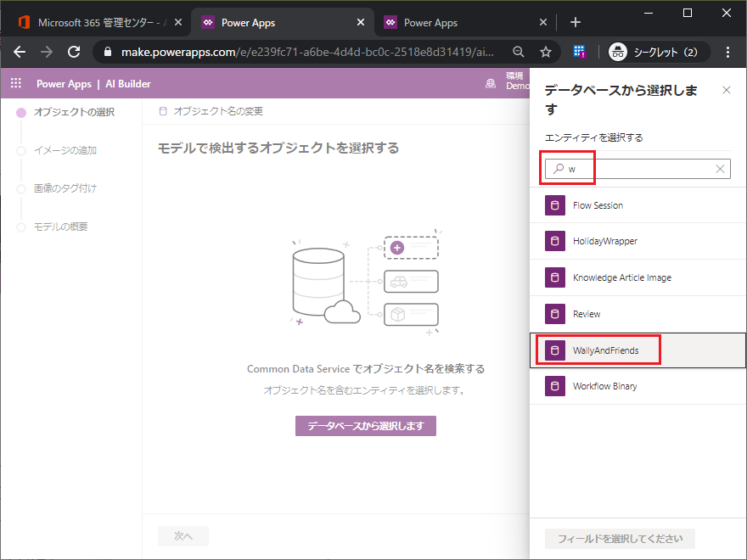Image resolution: width=747 pixels, height=560 pixels.
Task: Open a new browser tab
Action: [x=575, y=22]
